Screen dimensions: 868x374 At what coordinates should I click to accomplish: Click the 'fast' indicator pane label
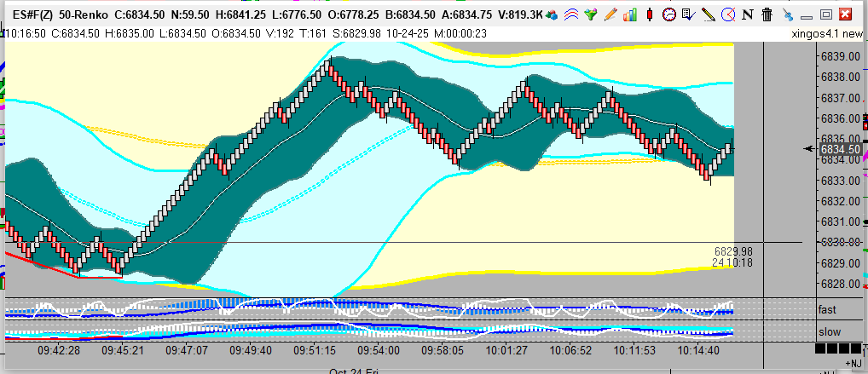click(828, 309)
